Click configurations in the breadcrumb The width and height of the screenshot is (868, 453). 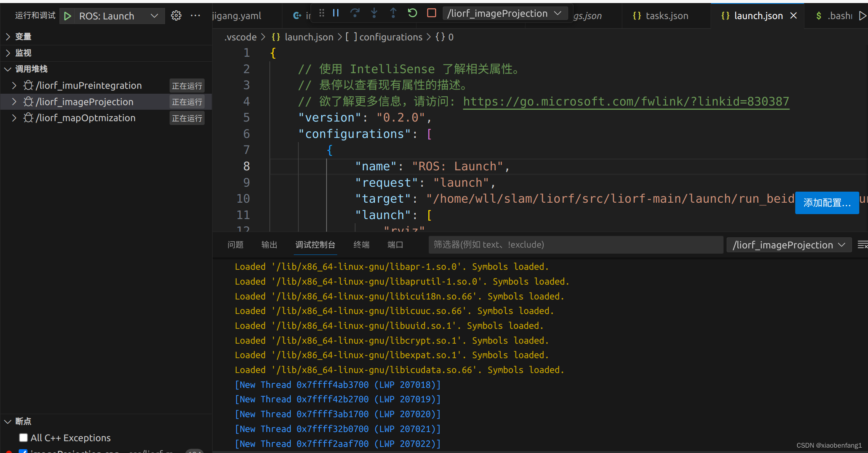point(391,37)
